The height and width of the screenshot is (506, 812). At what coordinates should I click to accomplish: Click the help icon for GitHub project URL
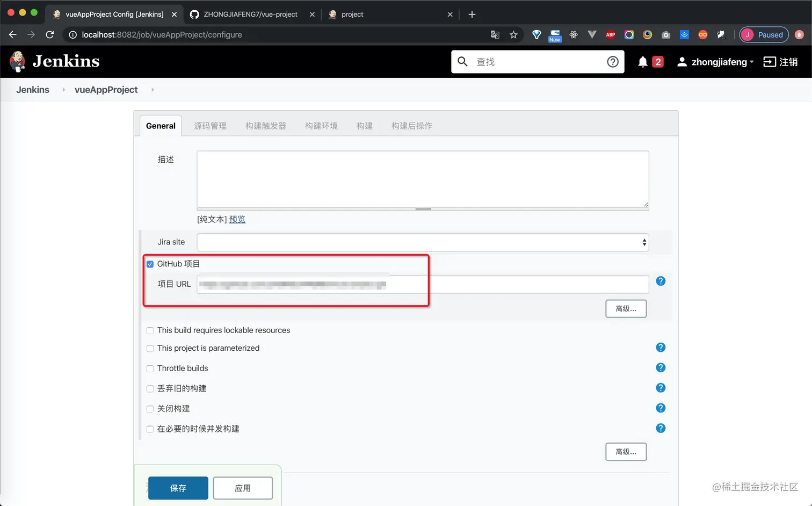[661, 281]
